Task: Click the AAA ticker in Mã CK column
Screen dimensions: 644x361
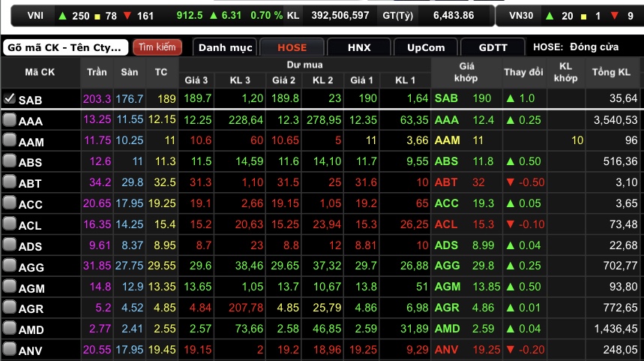Action: click(31, 122)
